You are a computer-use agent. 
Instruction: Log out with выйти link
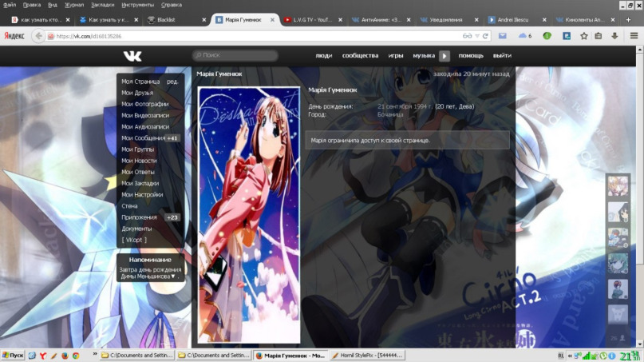tap(502, 55)
